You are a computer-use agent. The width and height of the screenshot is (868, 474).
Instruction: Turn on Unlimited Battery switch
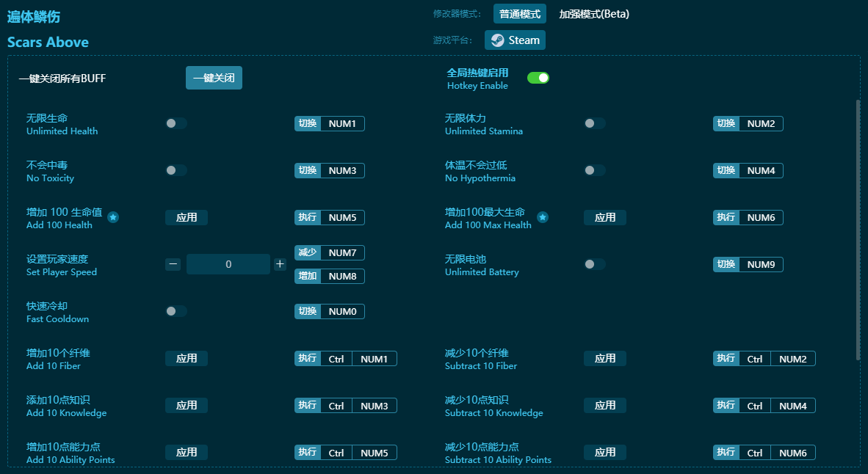coord(595,264)
